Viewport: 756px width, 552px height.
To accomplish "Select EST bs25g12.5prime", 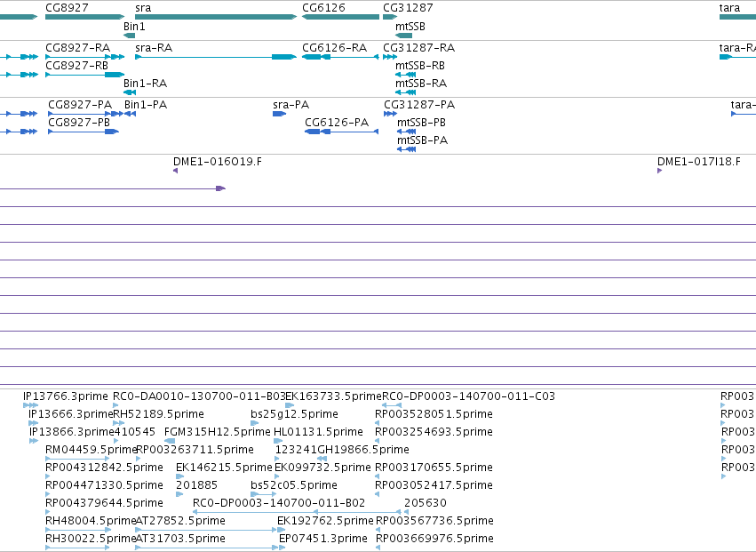I will click(255, 423).
